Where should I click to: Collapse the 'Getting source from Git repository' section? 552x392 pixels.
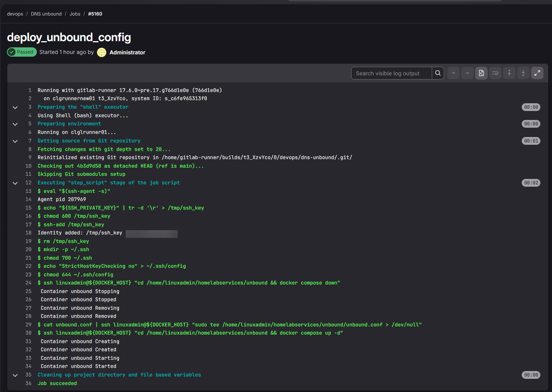15,141
